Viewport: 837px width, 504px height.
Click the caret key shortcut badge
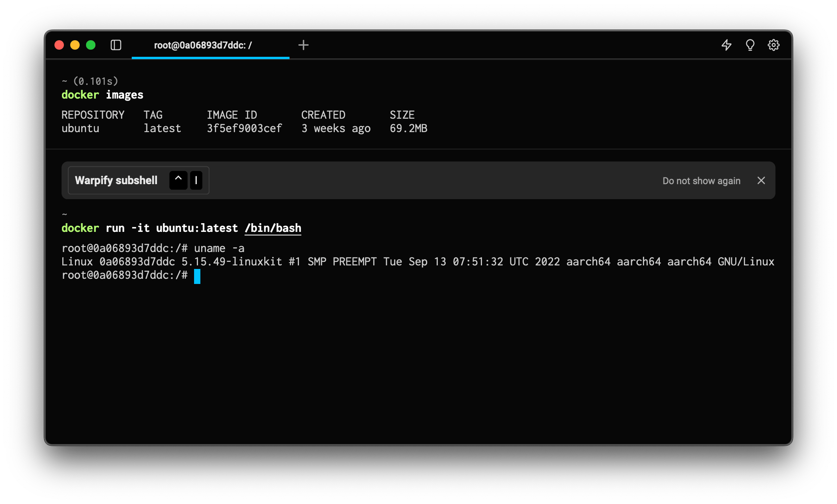click(178, 180)
